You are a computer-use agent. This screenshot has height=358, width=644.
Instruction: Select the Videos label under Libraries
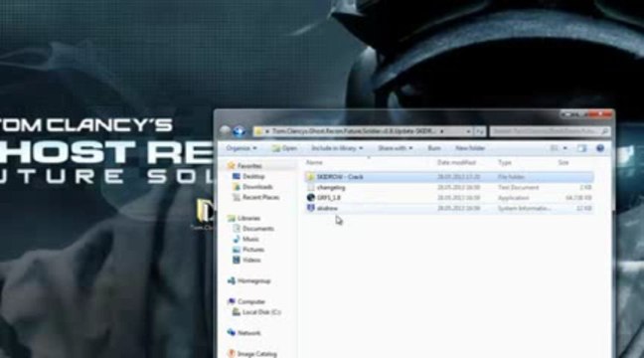[251, 260]
